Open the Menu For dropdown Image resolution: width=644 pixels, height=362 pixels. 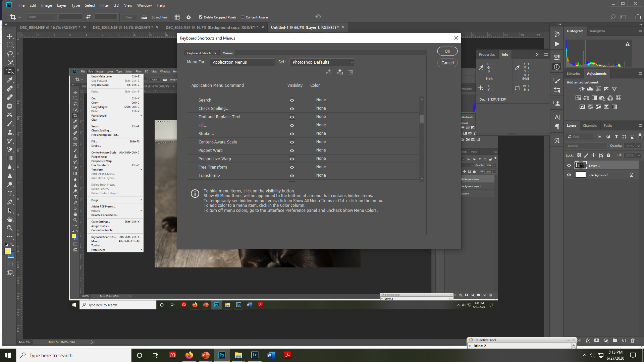(242, 62)
